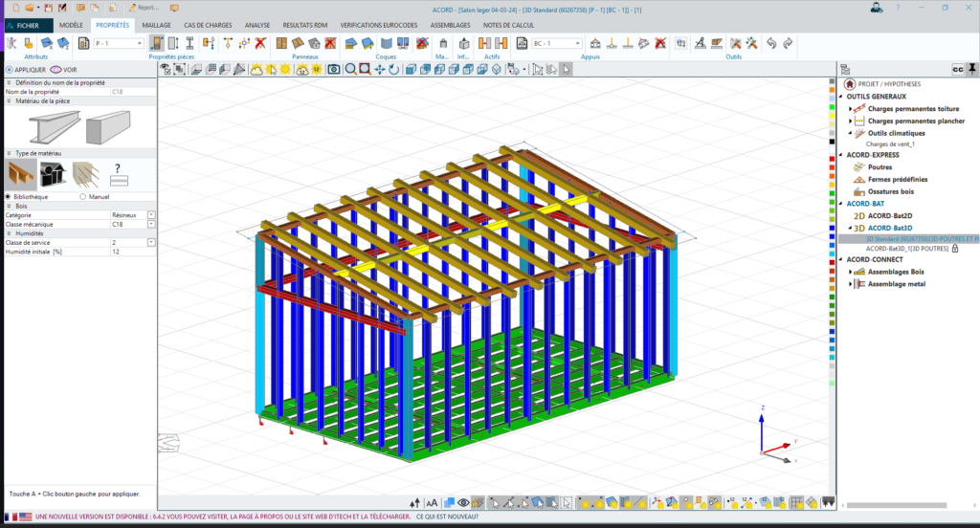
Task: Click the redo arrow
Action: coord(789,43)
